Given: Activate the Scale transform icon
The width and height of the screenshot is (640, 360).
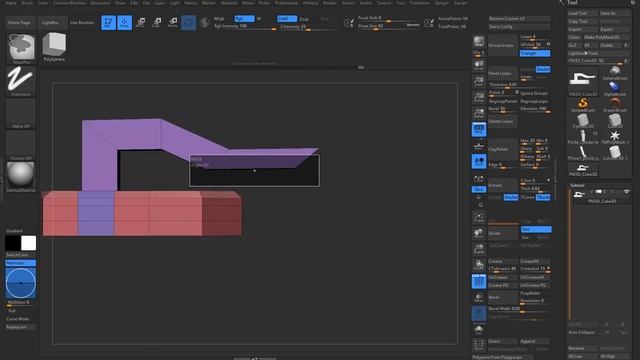Looking at the screenshot, I should tap(156, 22).
